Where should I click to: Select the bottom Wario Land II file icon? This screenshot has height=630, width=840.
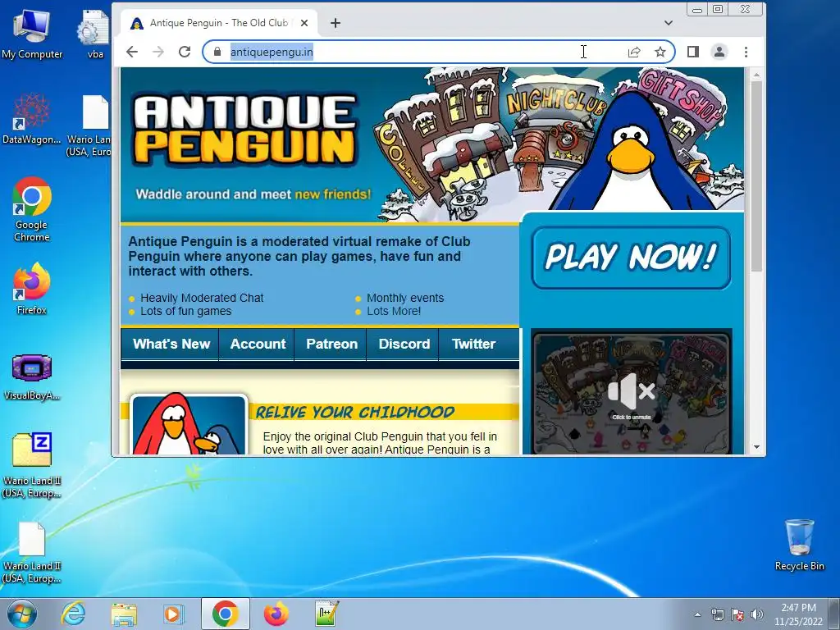coord(32,553)
